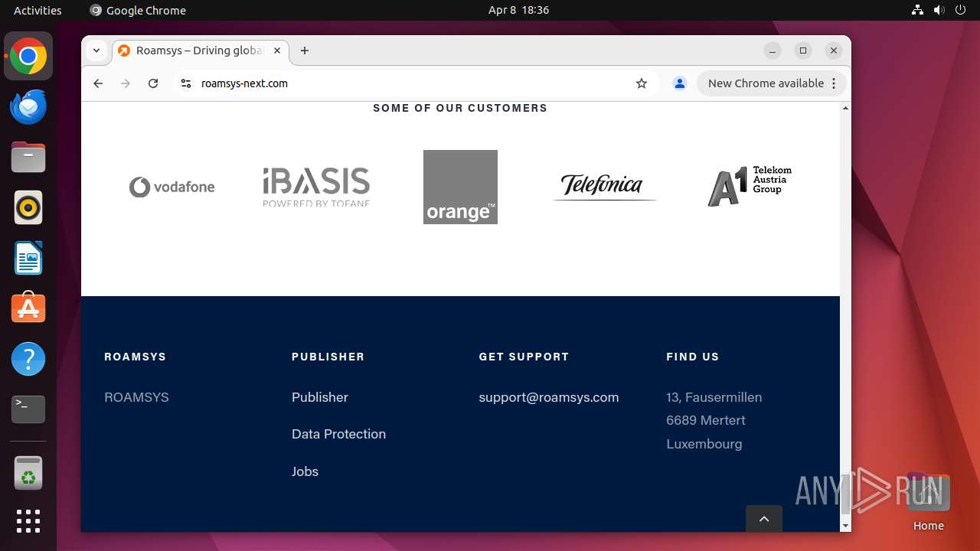
Task: Click the 13, Fausermillen address line
Action: click(714, 397)
